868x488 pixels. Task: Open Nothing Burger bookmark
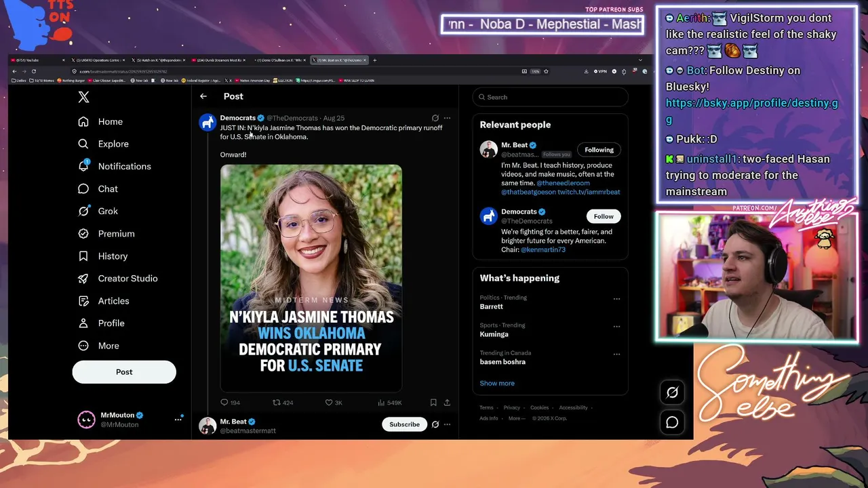coord(71,81)
